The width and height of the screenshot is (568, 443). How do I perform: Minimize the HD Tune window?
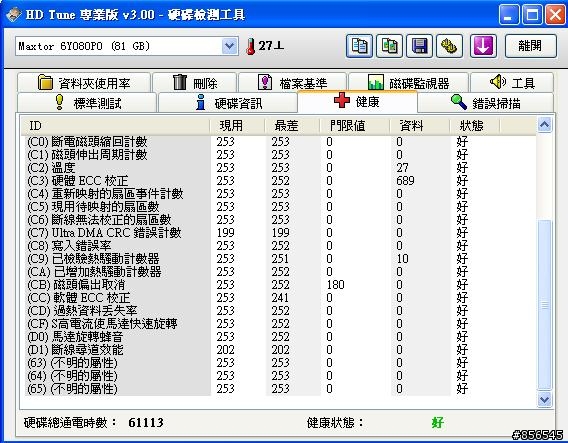[x=508, y=14]
